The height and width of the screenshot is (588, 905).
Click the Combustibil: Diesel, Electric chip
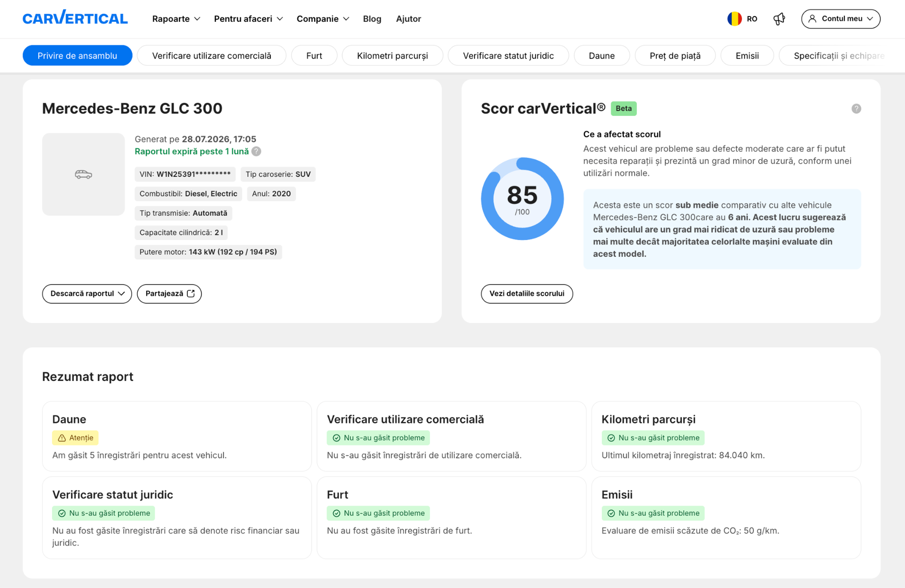click(x=188, y=193)
